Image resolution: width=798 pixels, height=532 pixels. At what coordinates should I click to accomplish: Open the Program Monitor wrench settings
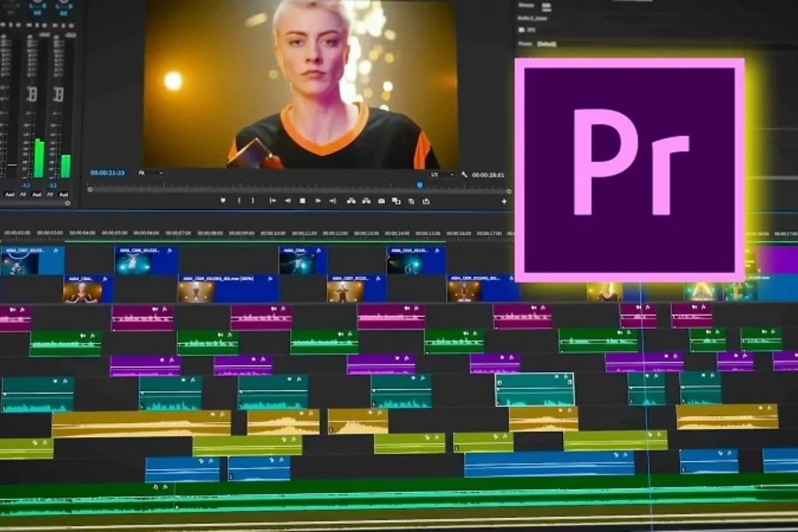(464, 175)
